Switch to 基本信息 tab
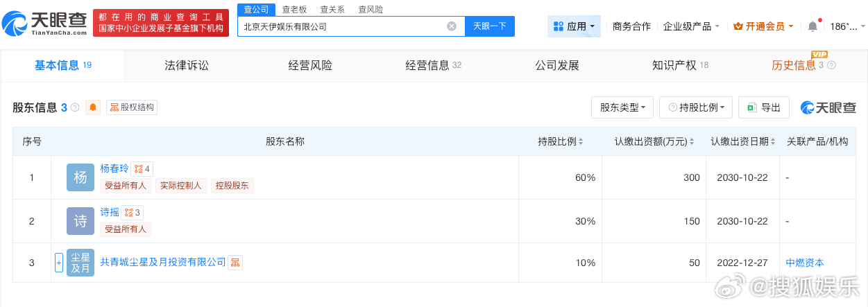This screenshot has height=307, width=868. pyautogui.click(x=63, y=65)
